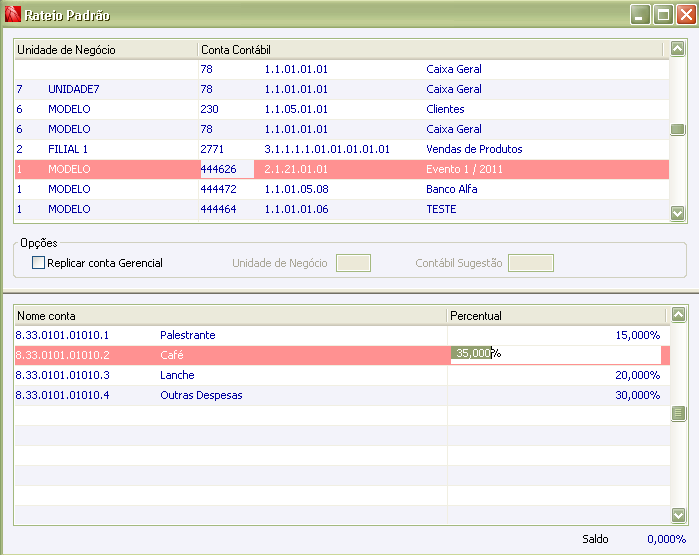Select the Outras Despesas row
The width and height of the screenshot is (699, 555).
tap(342, 395)
